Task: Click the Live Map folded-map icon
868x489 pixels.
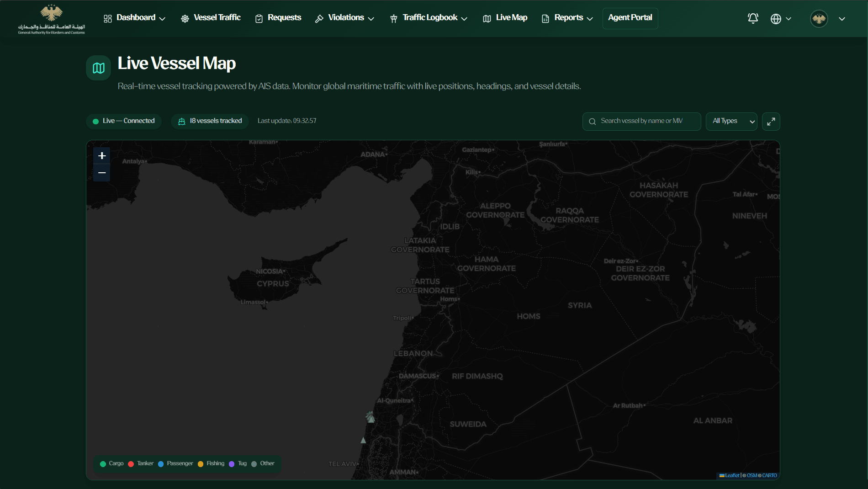Action: click(487, 19)
